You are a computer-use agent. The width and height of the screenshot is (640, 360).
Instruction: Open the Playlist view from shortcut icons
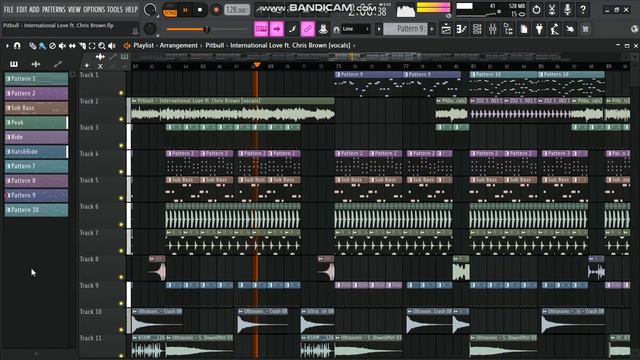click(446, 29)
